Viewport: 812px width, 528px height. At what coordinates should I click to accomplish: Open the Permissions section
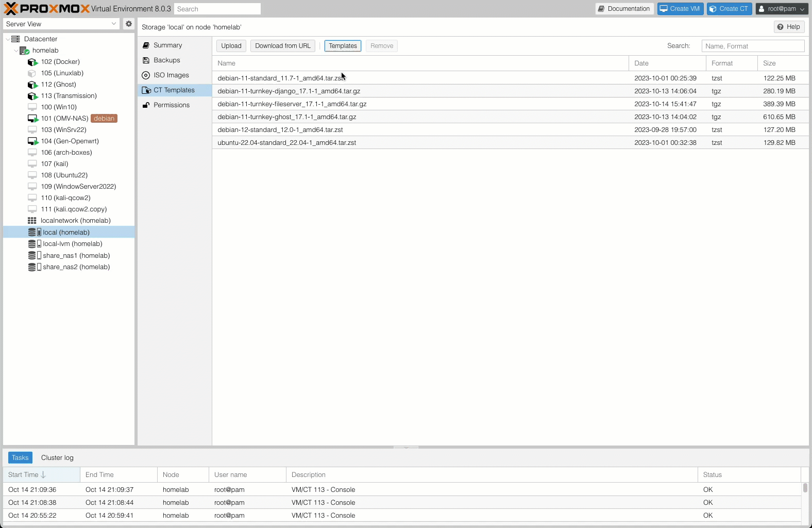point(175,105)
